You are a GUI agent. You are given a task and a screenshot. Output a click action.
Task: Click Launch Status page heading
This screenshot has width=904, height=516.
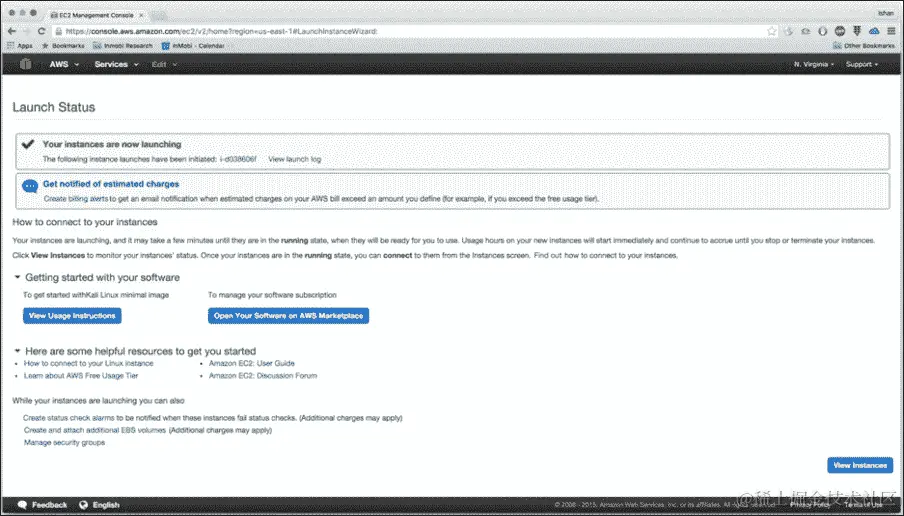pyautogui.click(x=54, y=107)
